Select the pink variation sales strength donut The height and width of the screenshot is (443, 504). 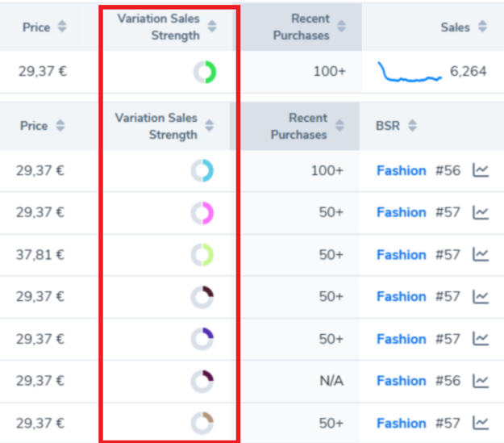202,213
